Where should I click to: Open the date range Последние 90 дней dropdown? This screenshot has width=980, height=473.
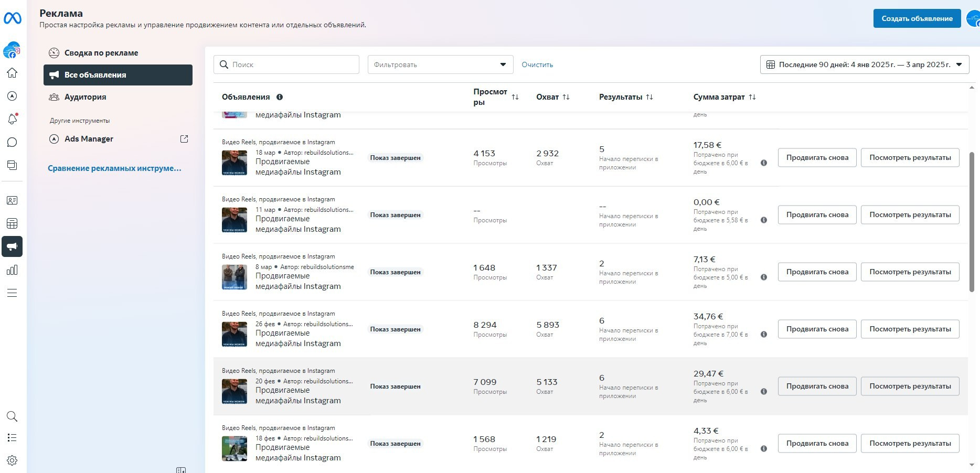[864, 64]
